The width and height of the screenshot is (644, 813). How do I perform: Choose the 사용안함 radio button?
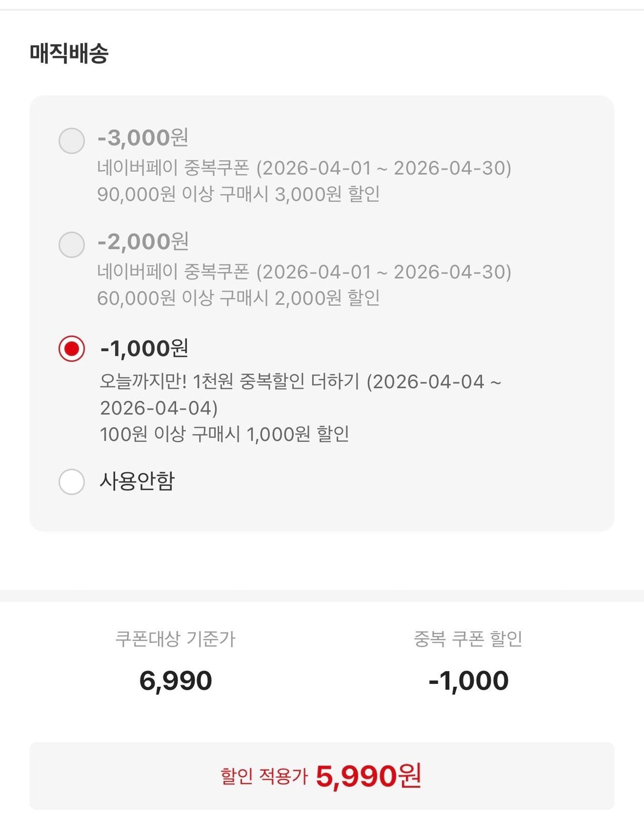coord(71,481)
